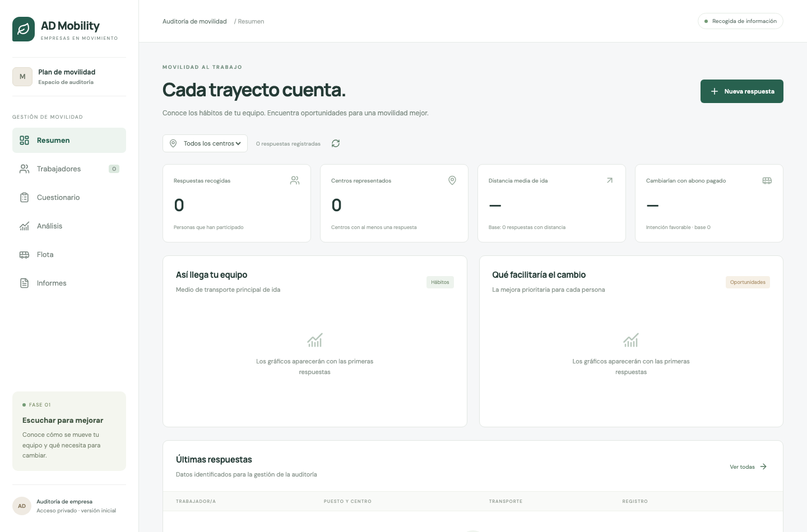Click chart icon in Así llega tu equipo
The image size is (807, 532).
315,340
